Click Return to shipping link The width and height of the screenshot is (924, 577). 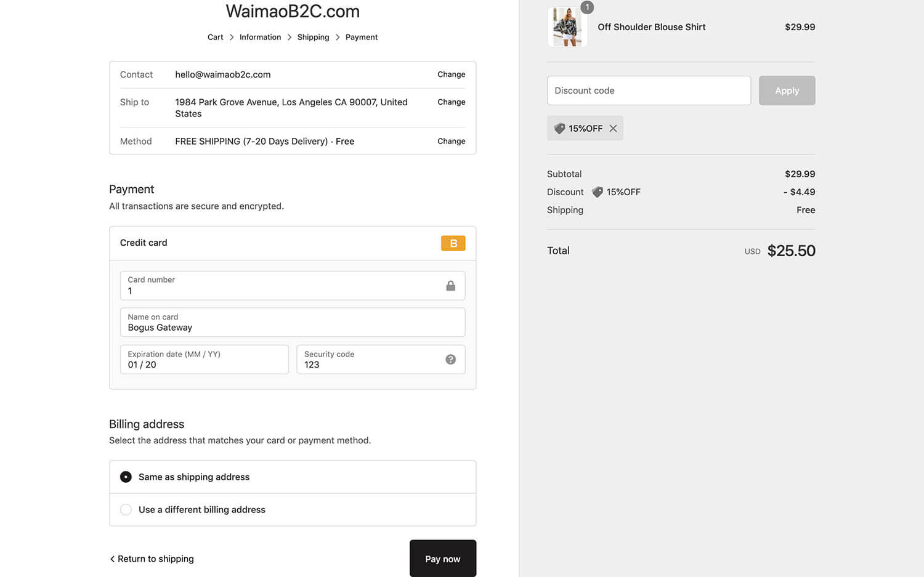pos(152,559)
